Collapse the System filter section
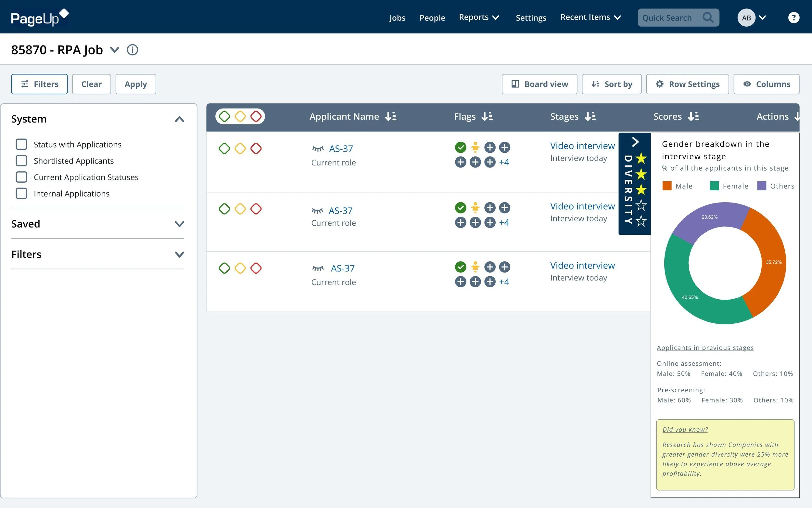 pyautogui.click(x=179, y=119)
